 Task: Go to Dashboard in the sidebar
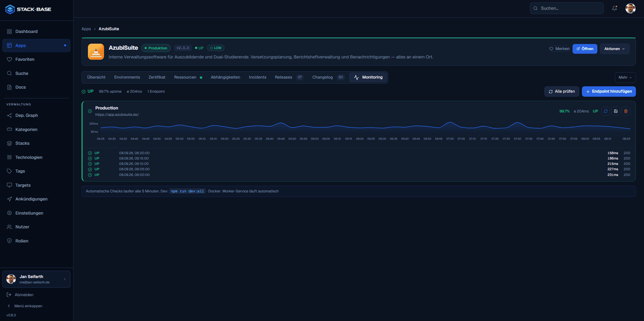click(x=36, y=32)
